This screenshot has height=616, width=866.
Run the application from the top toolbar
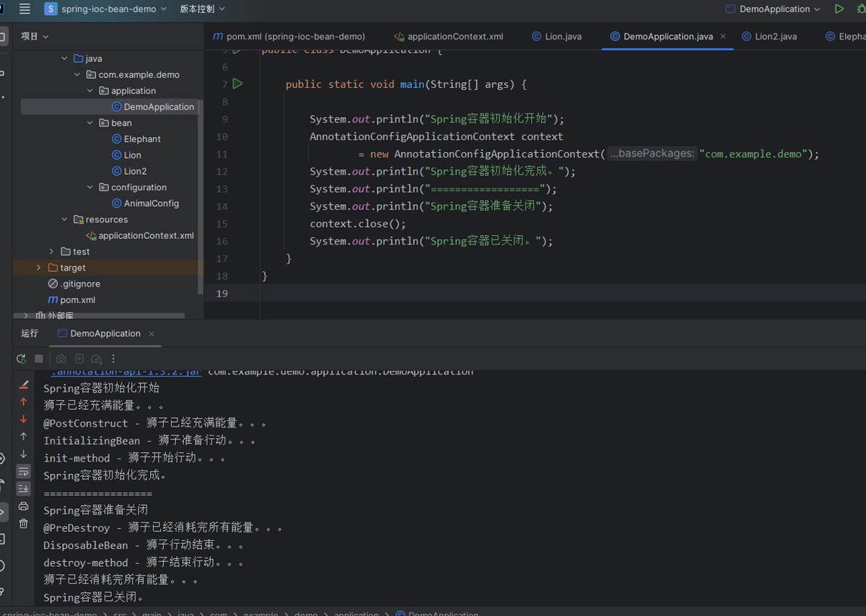coord(839,9)
